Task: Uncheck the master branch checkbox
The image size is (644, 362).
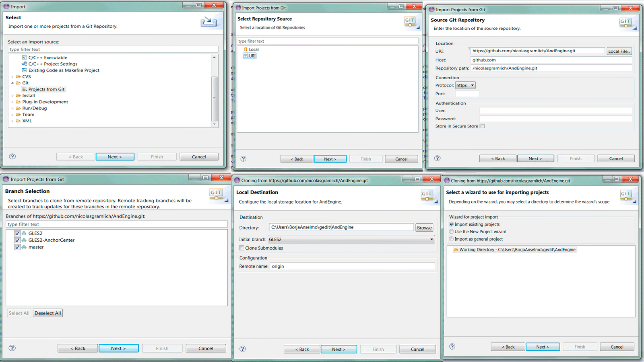Action: pos(17,247)
